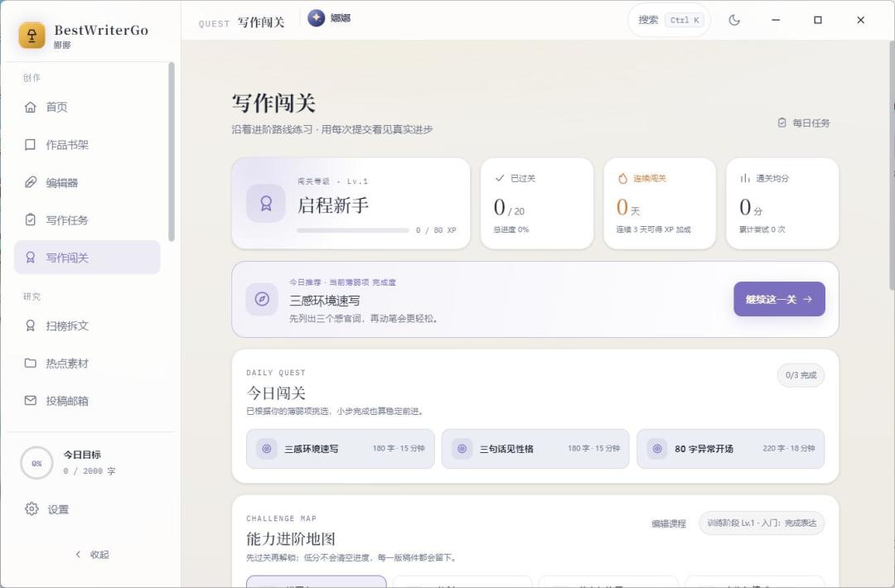Click 继续这一关 button
The image size is (895, 588).
pyautogui.click(x=779, y=299)
